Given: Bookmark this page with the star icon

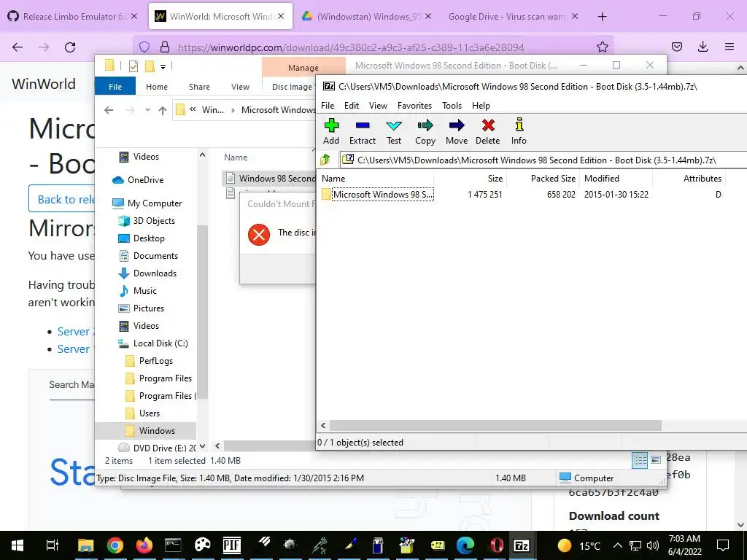Looking at the screenshot, I should (x=602, y=47).
